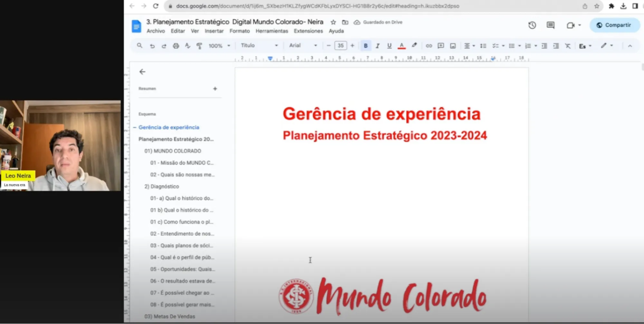The image size is (644, 324).
Task: Apply italic formatting
Action: pyautogui.click(x=378, y=45)
